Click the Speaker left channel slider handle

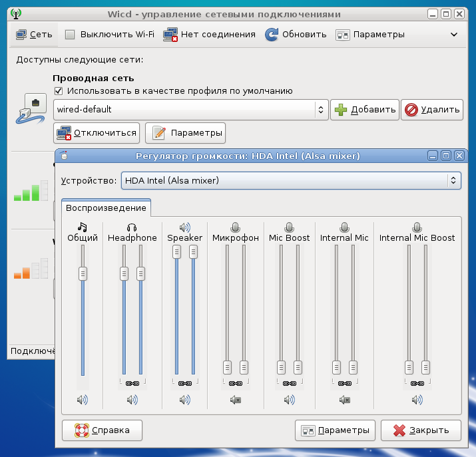[176, 252]
